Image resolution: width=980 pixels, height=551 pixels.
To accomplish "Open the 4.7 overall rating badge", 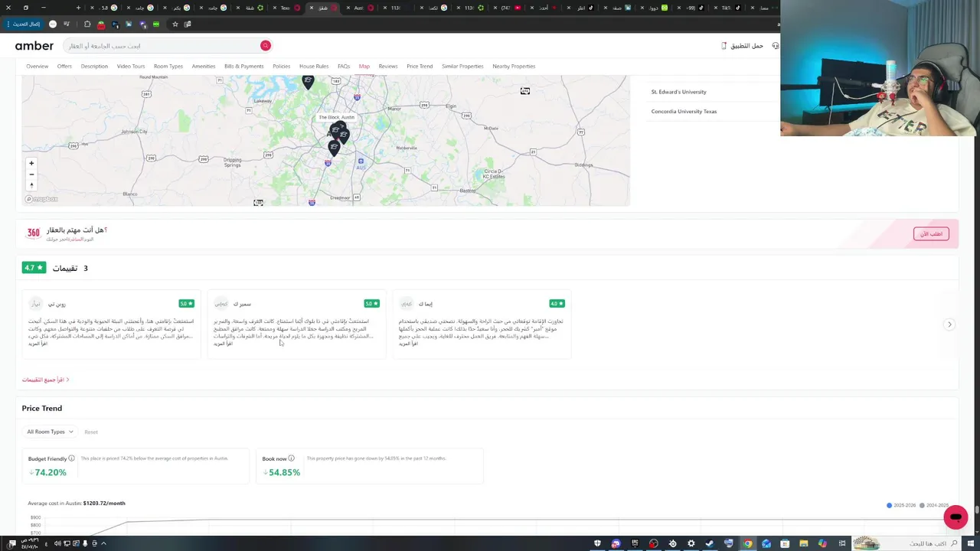I will pyautogui.click(x=34, y=268).
